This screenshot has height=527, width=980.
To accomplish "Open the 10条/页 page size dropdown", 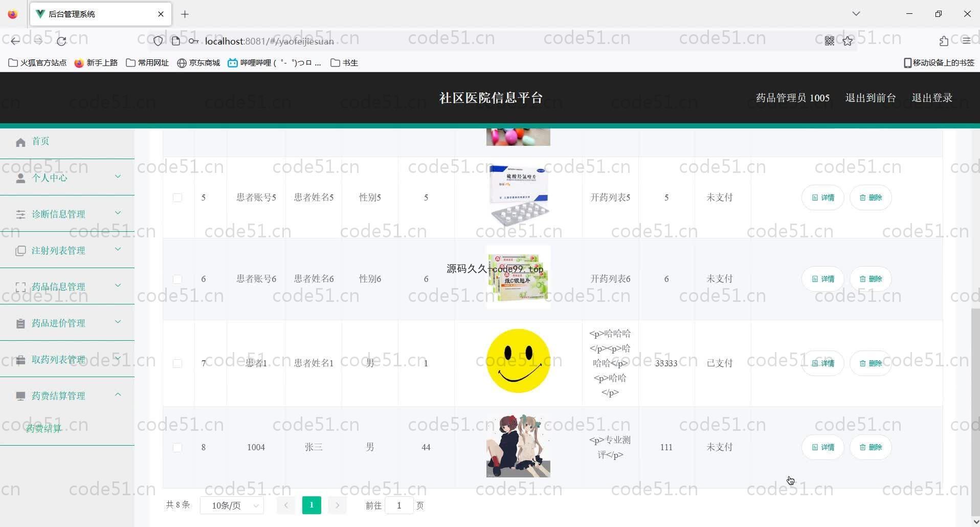I will tap(232, 506).
